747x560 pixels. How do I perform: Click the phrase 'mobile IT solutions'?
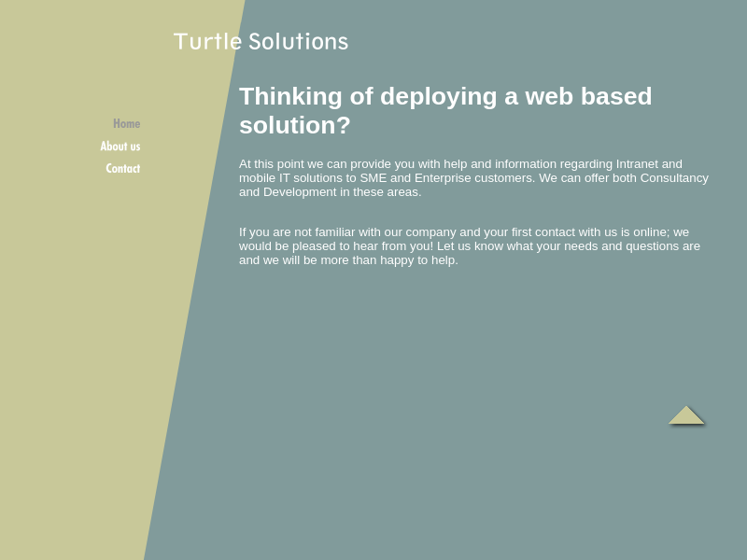tap(291, 178)
